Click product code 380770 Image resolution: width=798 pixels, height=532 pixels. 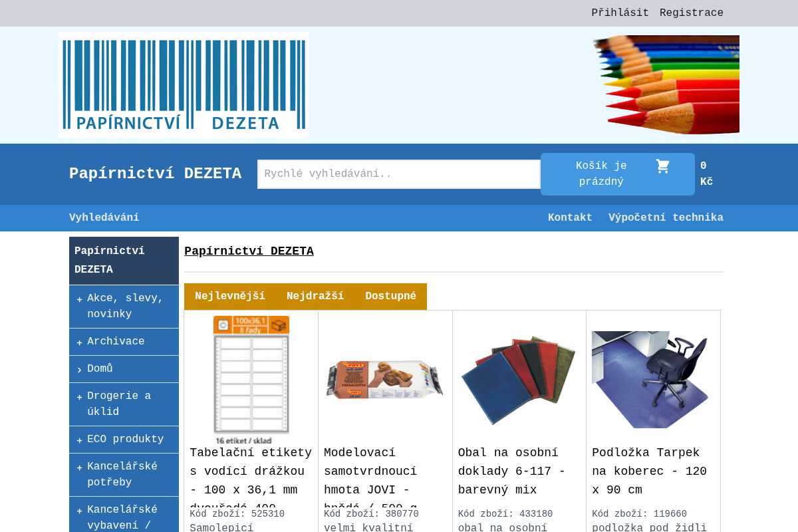372,514
